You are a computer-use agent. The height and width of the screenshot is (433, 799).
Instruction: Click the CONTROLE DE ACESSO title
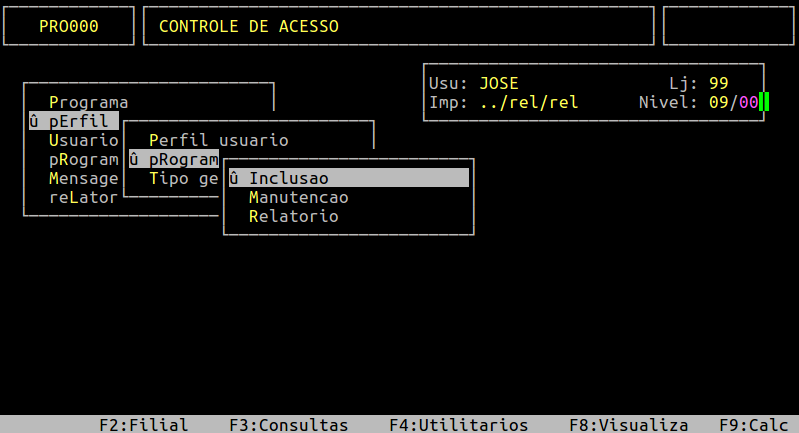(248, 26)
